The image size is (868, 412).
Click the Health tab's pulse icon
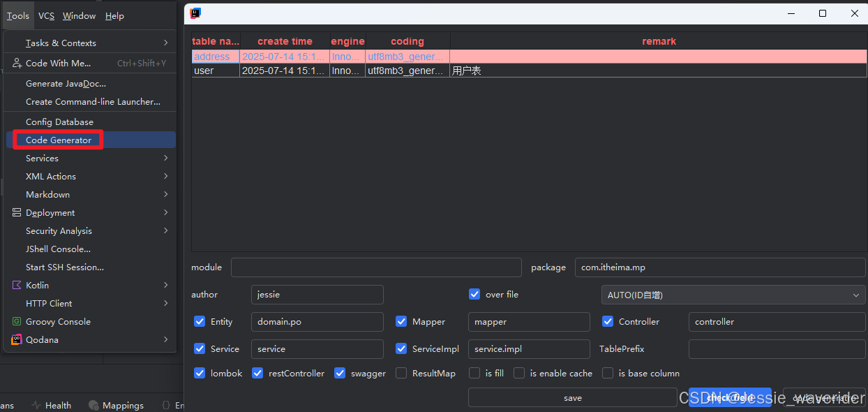[37, 405]
